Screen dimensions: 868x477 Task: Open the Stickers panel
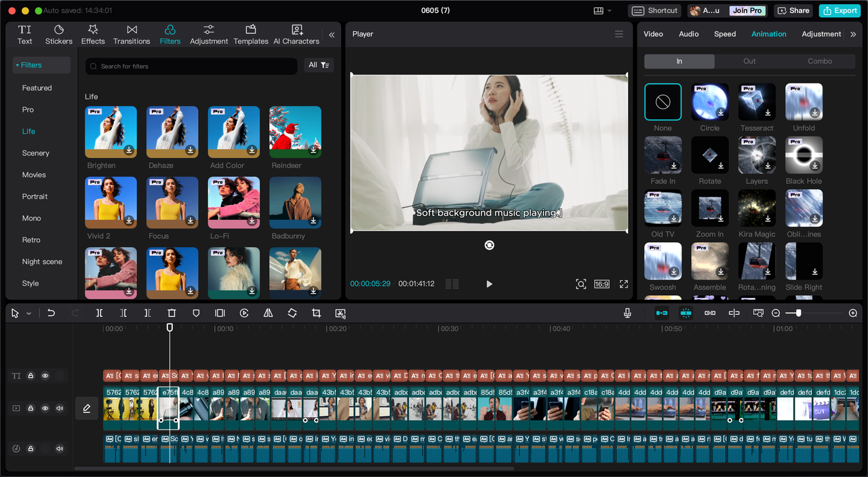[x=59, y=35]
